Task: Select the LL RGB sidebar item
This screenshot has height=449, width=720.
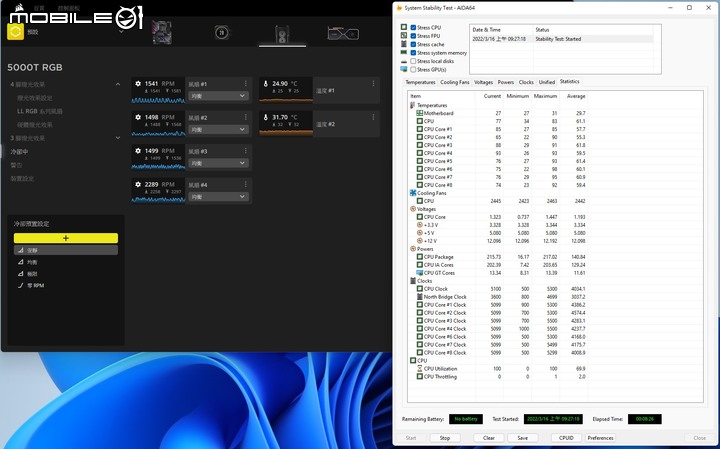Action: pos(39,111)
